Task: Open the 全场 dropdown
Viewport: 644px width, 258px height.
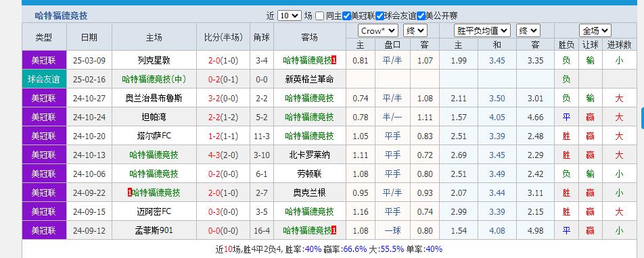Action: pos(595,31)
